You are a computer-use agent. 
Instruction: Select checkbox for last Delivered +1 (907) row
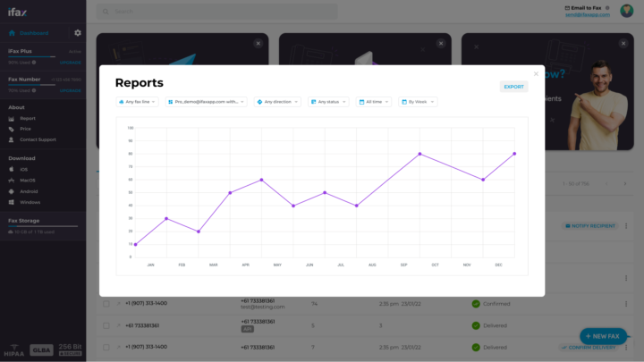[x=106, y=347]
